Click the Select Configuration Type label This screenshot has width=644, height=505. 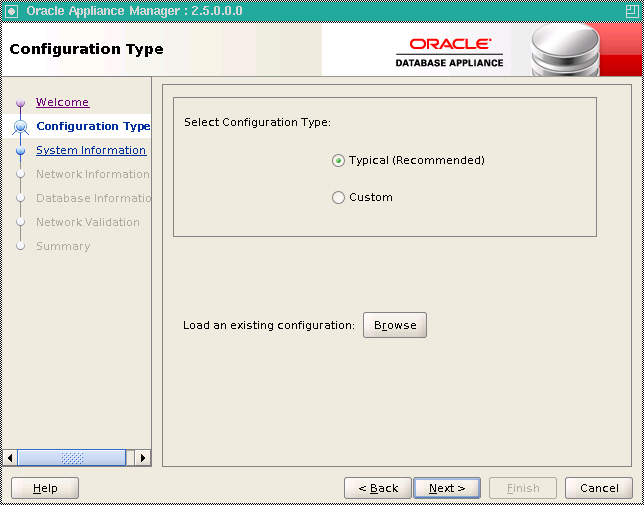coord(258,122)
